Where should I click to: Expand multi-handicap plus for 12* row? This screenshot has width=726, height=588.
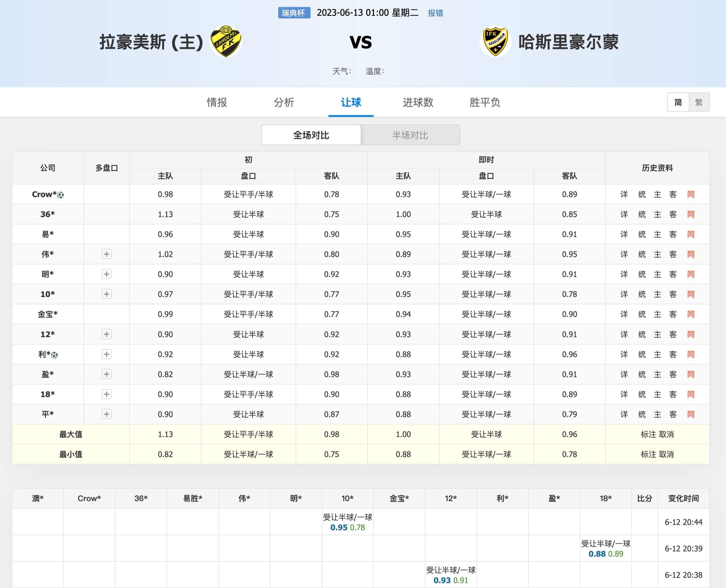[x=107, y=334]
